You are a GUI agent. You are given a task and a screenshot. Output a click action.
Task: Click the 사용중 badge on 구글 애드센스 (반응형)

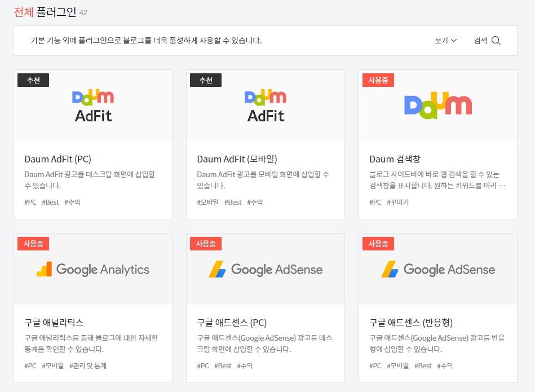point(378,244)
